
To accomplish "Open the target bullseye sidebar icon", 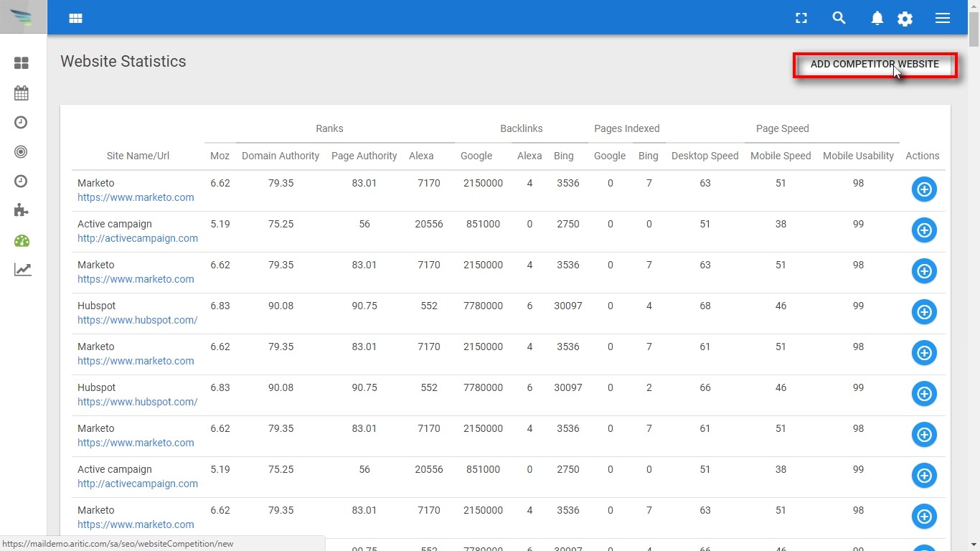I will coord(21,151).
